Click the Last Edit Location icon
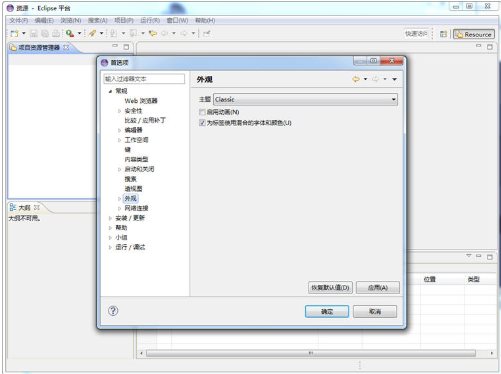The height and width of the screenshot is (374, 501). pos(153,33)
